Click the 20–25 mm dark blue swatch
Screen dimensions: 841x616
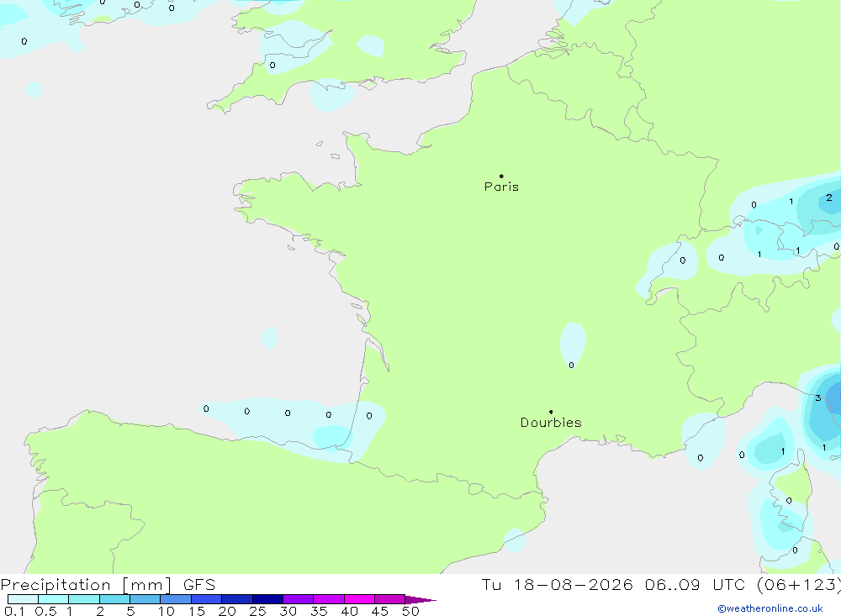(237, 599)
